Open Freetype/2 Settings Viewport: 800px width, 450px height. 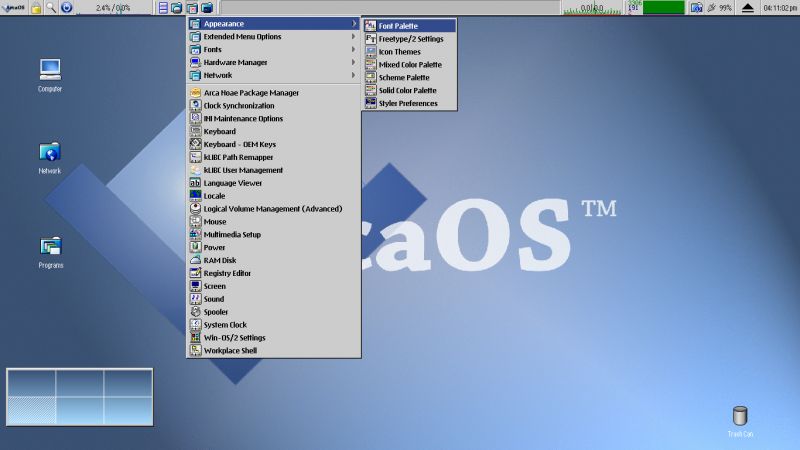(x=410, y=39)
